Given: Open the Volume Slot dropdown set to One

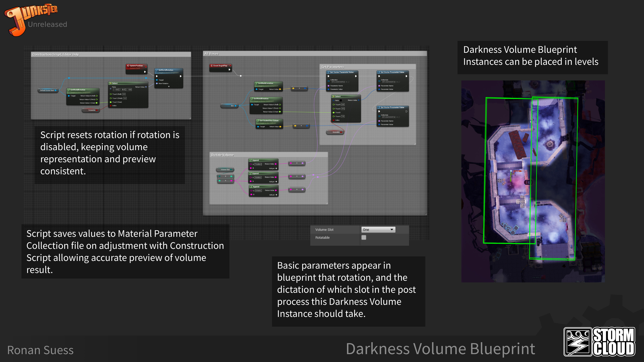Looking at the screenshot, I should click(x=378, y=229).
